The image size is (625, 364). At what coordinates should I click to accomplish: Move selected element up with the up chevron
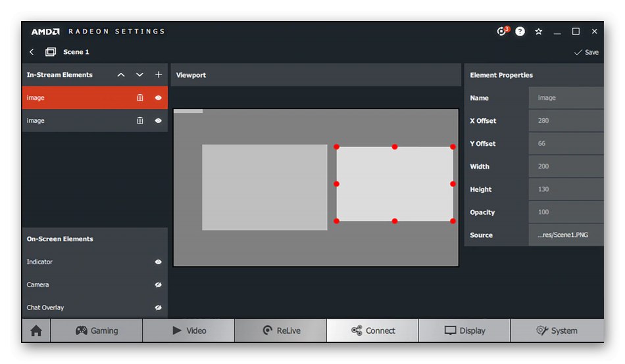pyautogui.click(x=121, y=75)
